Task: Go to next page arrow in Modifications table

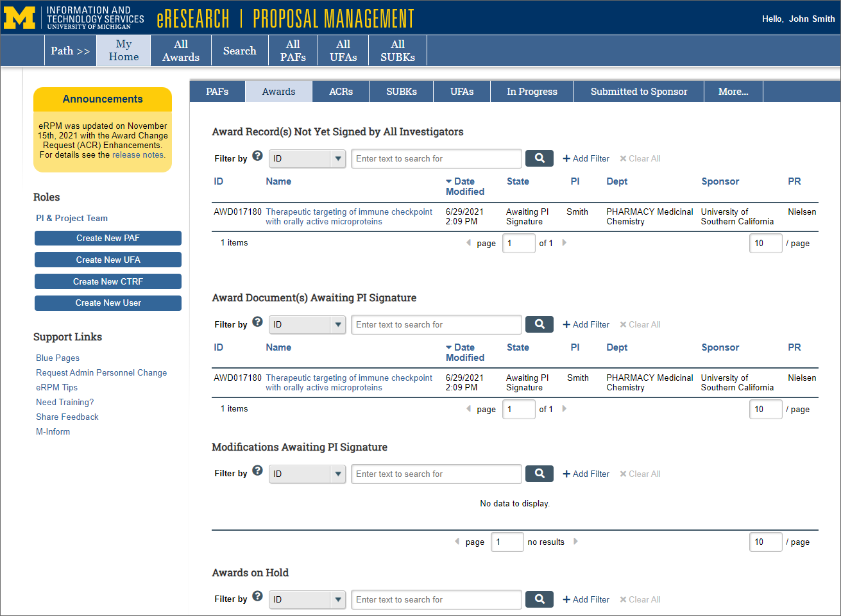Action: point(575,542)
